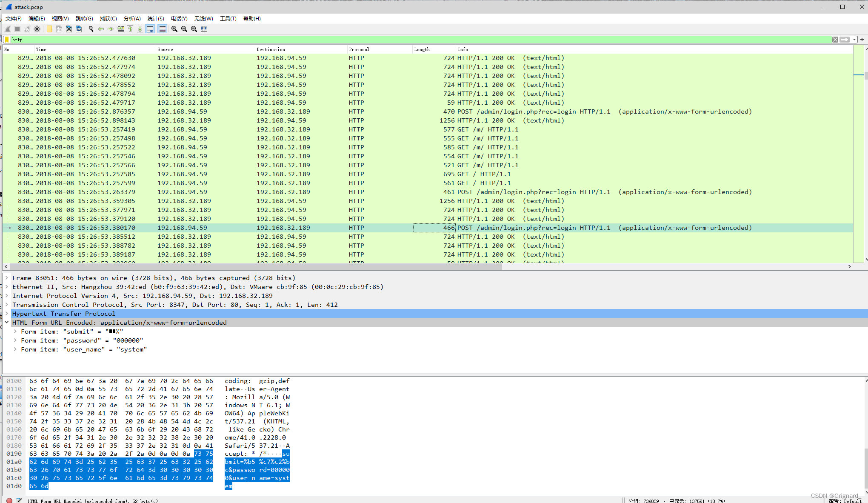Open the 文件(F) menu

coord(14,19)
